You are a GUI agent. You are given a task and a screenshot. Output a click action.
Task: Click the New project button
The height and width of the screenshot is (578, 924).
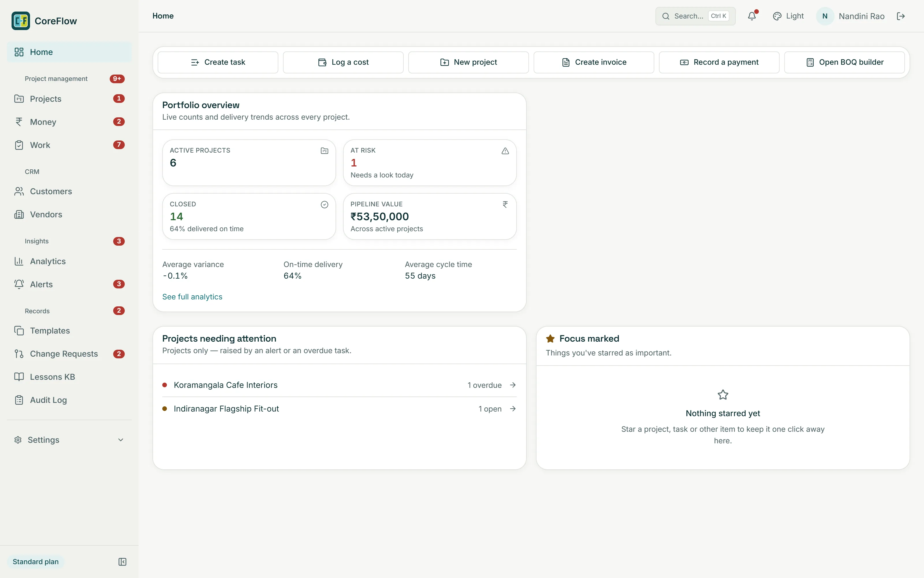pyautogui.click(x=468, y=62)
